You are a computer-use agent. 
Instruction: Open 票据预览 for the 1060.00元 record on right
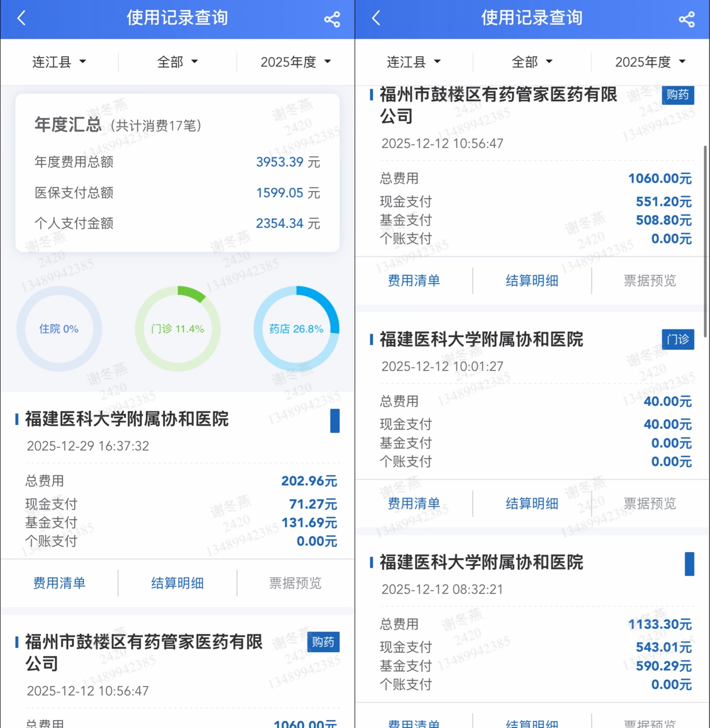click(x=649, y=281)
